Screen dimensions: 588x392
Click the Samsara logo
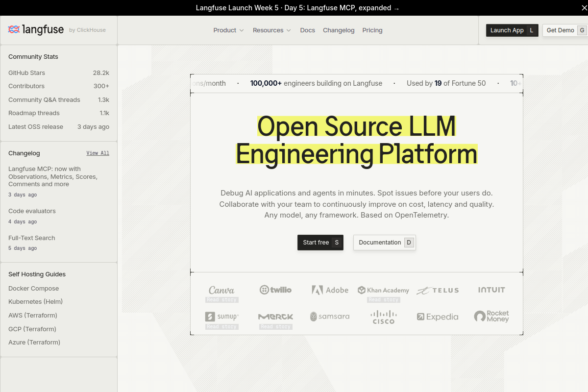click(330, 317)
